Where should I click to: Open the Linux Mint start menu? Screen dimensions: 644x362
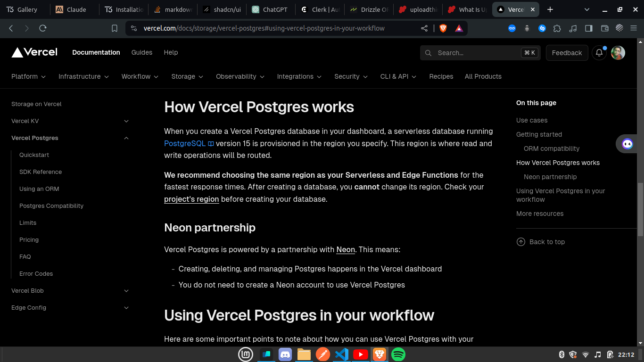[x=246, y=354]
